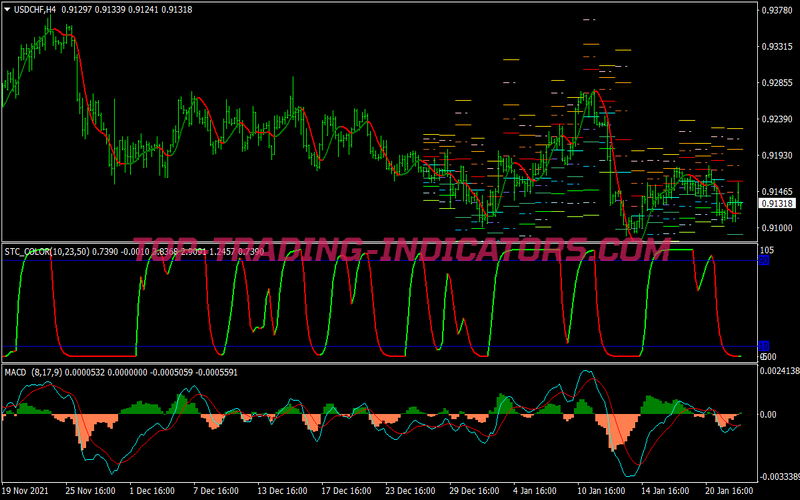800x500 pixels.
Task: Click the 19 Nov 2021 date label
Action: [x=26, y=491]
